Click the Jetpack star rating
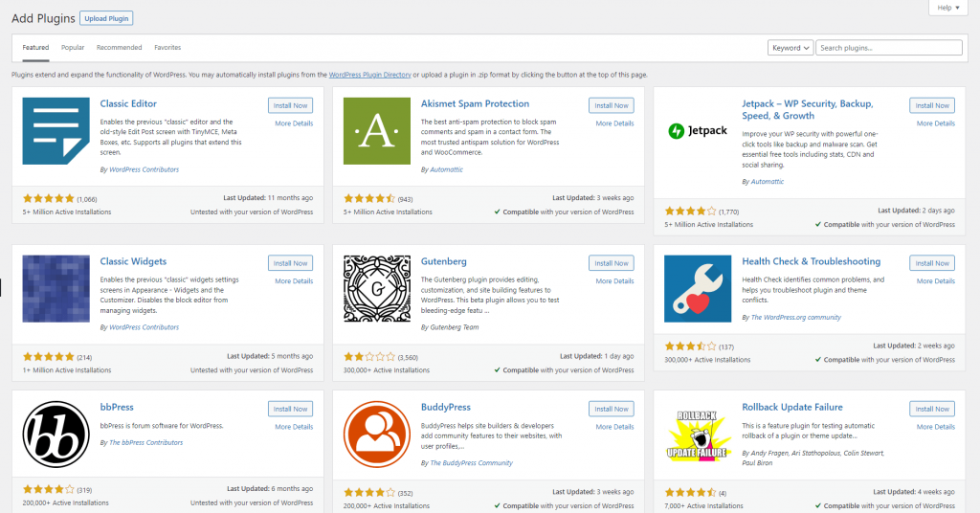The height and width of the screenshot is (513, 980). click(x=691, y=212)
